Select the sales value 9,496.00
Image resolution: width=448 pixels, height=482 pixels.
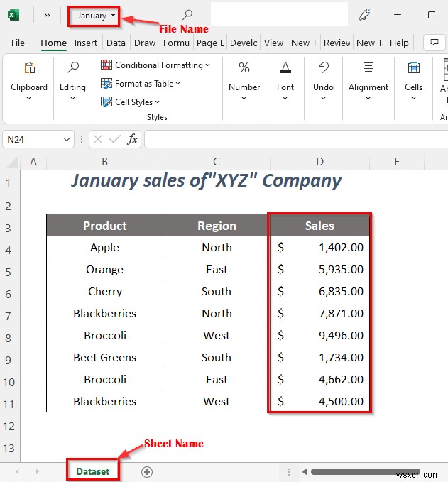[319, 335]
